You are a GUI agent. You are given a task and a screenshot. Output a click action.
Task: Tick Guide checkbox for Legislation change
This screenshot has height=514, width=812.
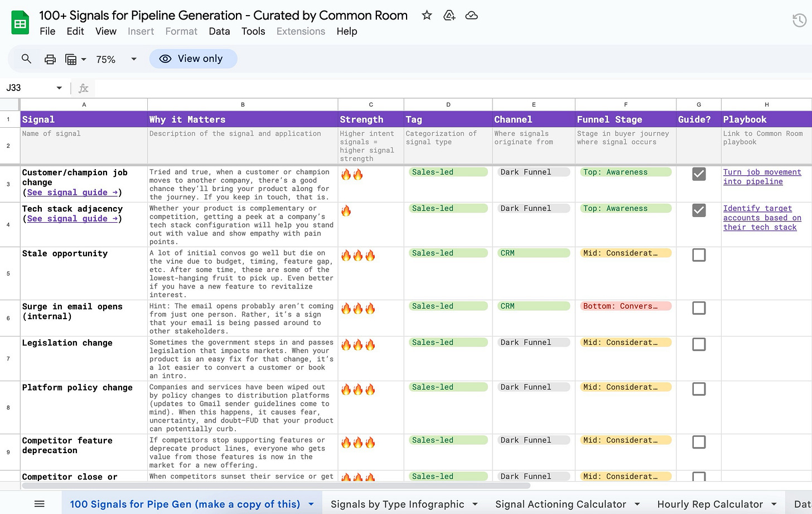[x=699, y=344]
